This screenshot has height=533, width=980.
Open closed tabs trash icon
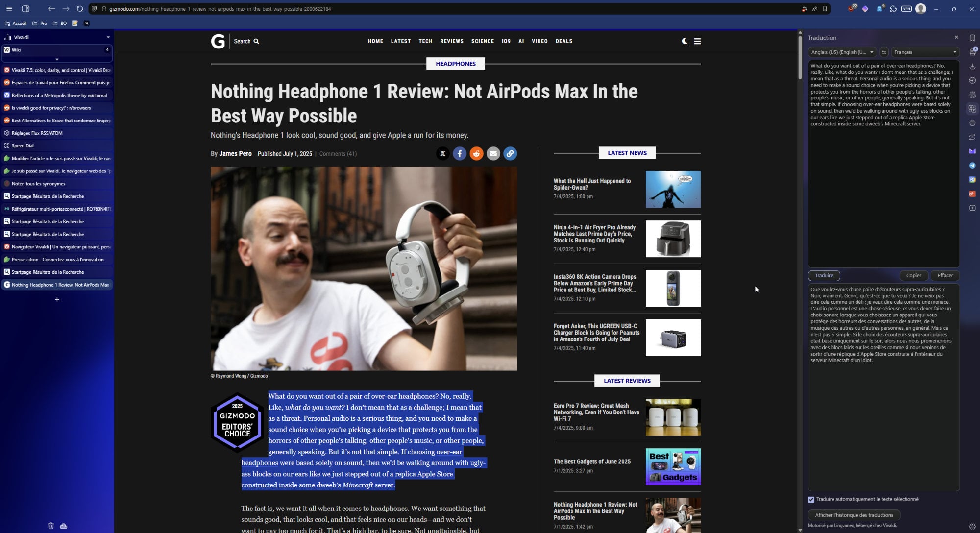tap(51, 526)
